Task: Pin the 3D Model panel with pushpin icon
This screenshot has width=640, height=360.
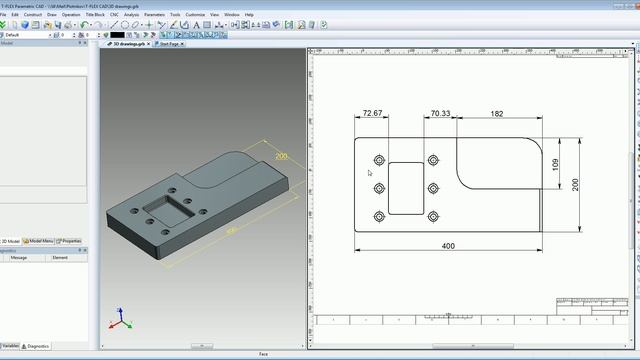Action: (x=80, y=43)
